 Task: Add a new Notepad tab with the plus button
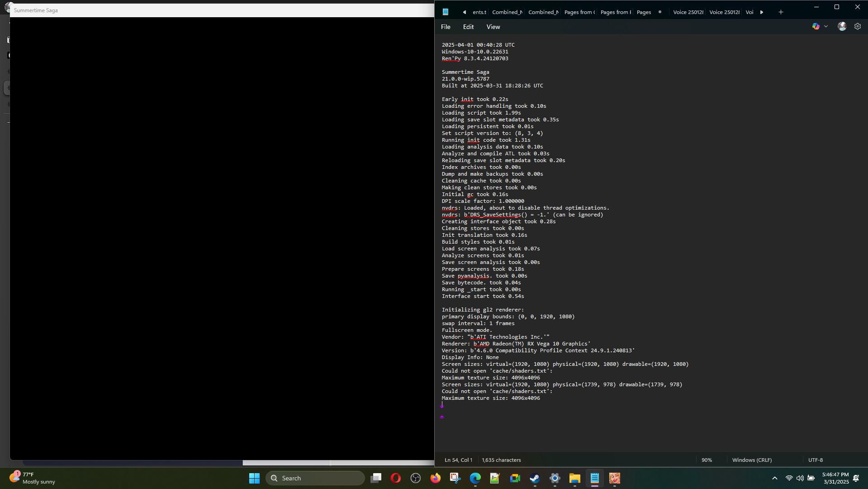[x=781, y=12]
